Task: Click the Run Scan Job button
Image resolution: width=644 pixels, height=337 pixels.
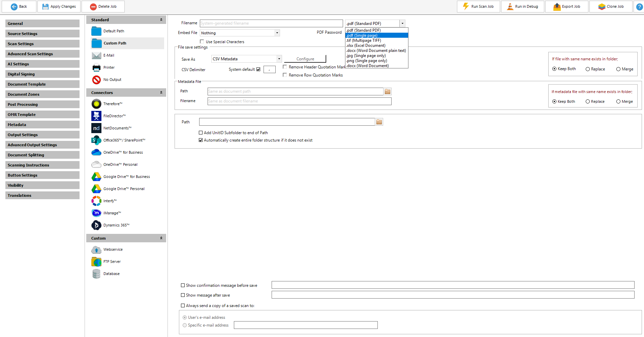Action: point(479,6)
